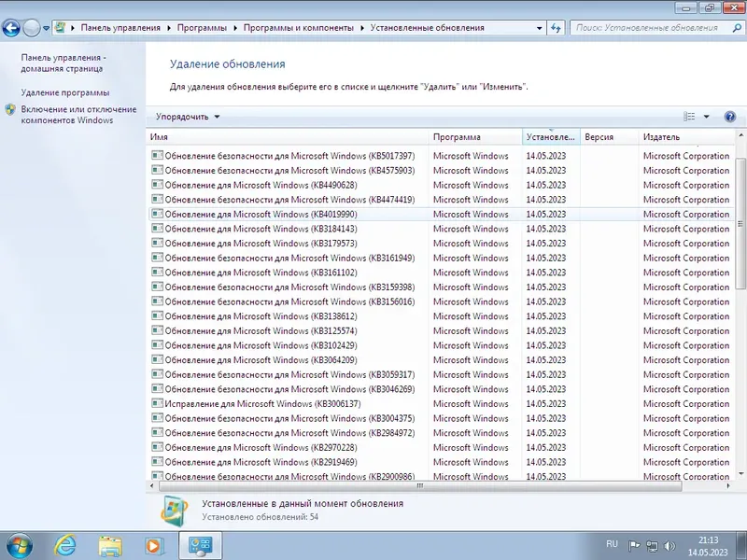Click icon of update KB3046269

[157, 388]
